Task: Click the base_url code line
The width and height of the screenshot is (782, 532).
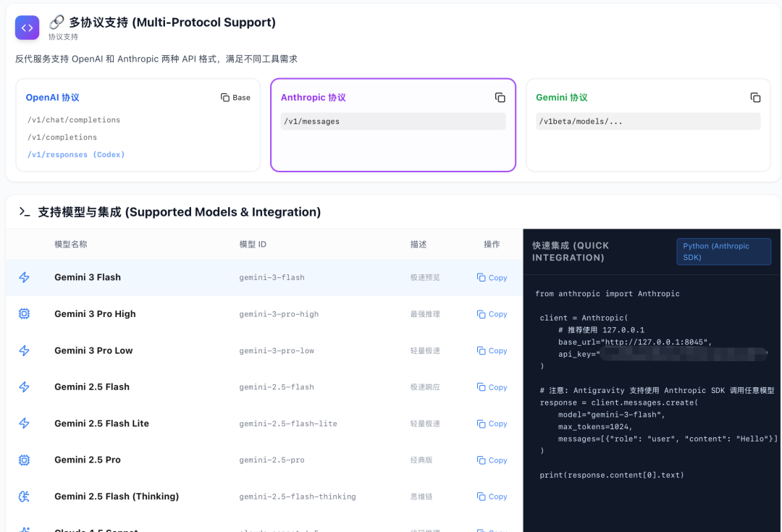Action: (635, 342)
